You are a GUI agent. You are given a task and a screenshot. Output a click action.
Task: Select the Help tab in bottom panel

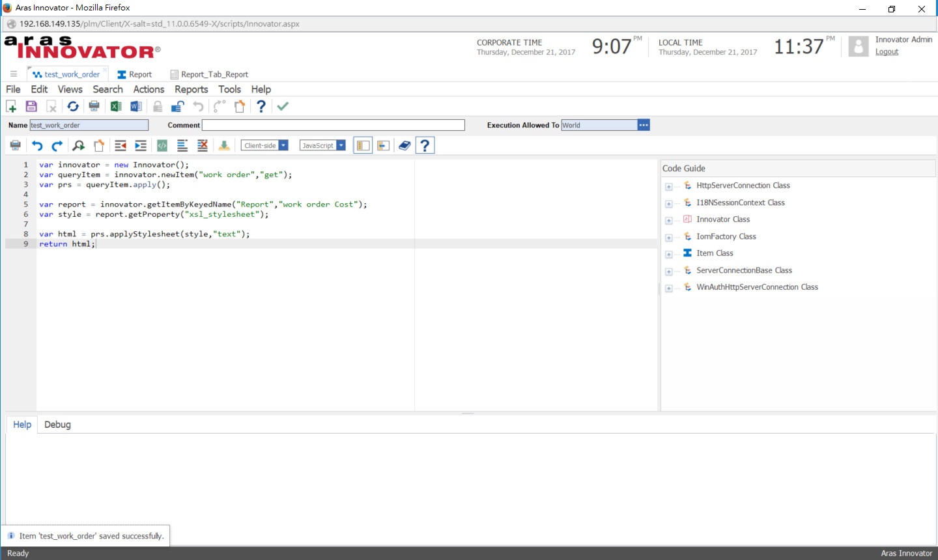[x=22, y=425]
